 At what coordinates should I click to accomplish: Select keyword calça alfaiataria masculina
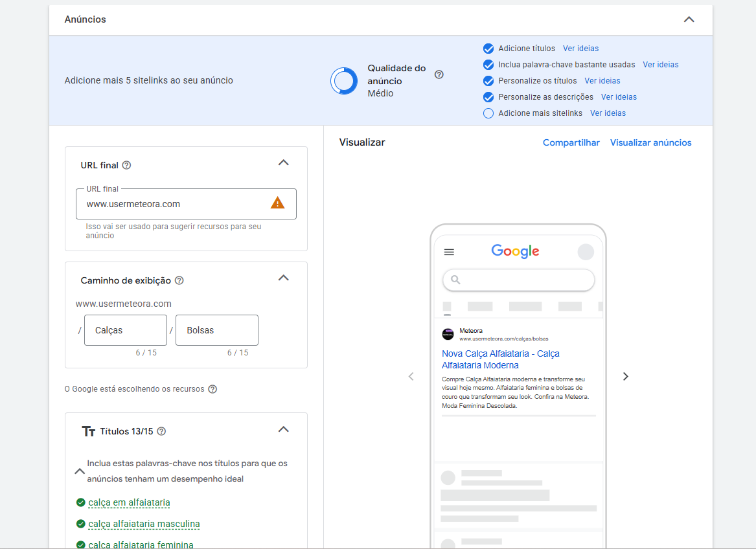tap(144, 524)
